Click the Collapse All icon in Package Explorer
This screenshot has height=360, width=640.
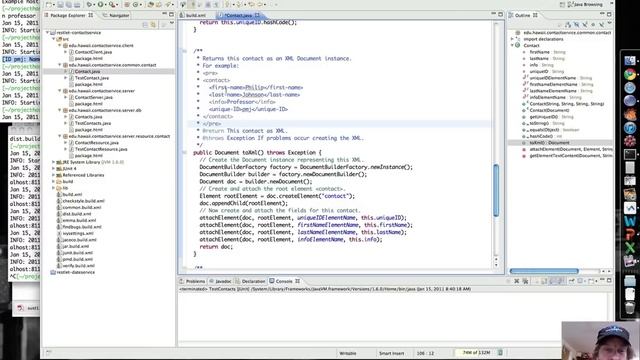[145, 25]
